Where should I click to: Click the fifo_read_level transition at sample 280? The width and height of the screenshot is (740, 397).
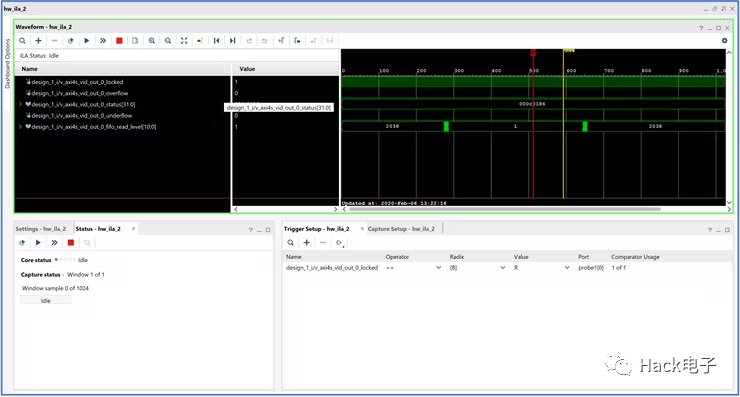coord(446,126)
